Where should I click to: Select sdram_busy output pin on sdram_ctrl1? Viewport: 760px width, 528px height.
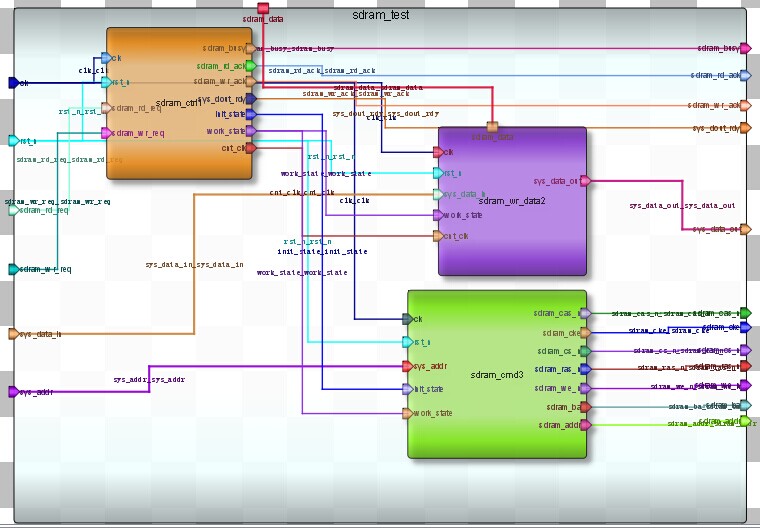point(251,48)
